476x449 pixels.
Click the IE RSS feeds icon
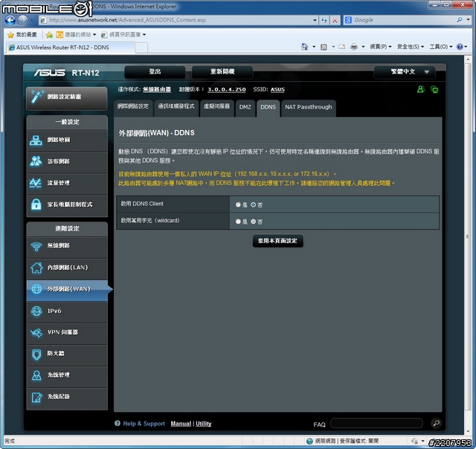click(x=324, y=47)
